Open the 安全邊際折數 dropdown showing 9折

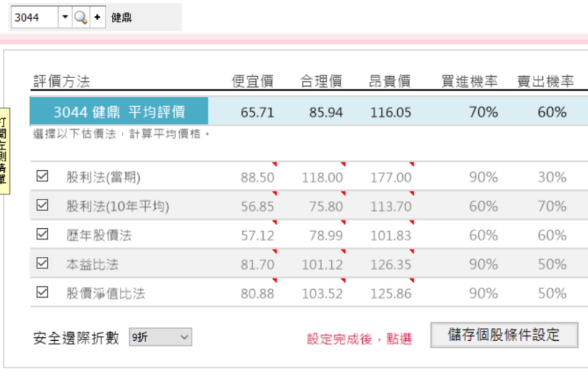click(161, 337)
